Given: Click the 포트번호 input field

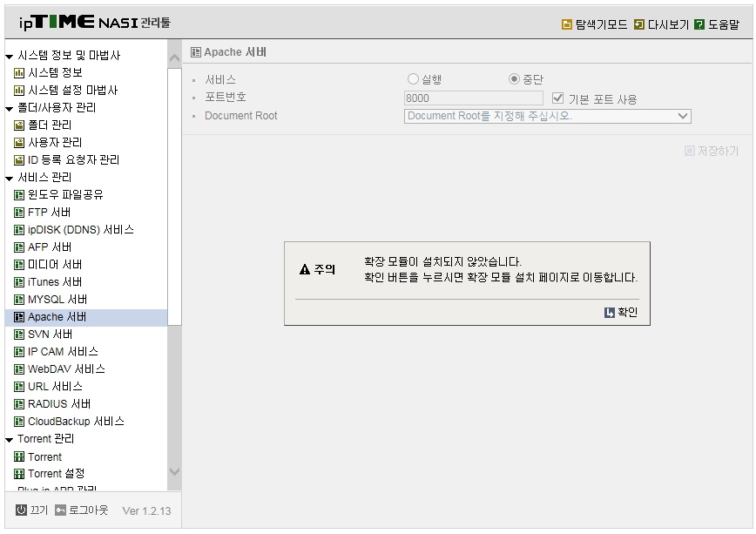Looking at the screenshot, I should tap(474, 98).
